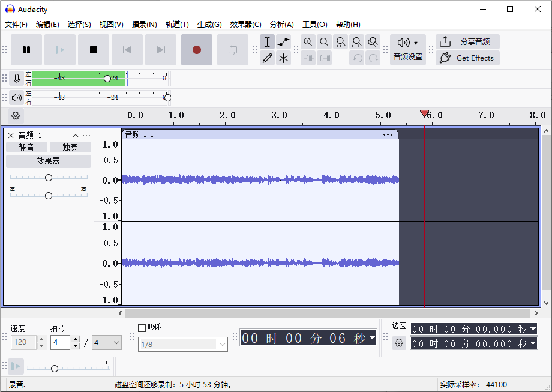The width and height of the screenshot is (552, 392).
Task: Adjust the track gain slider
Action: click(49, 177)
